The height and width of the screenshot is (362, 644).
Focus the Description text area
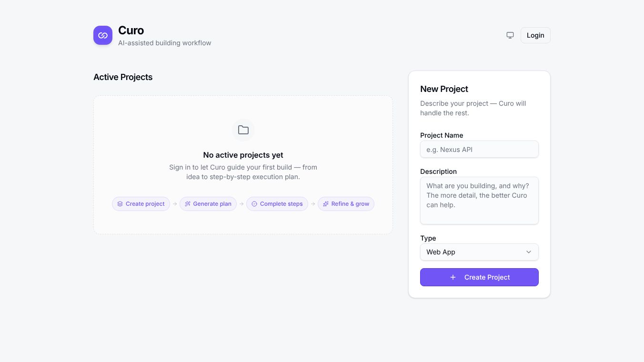(479, 201)
